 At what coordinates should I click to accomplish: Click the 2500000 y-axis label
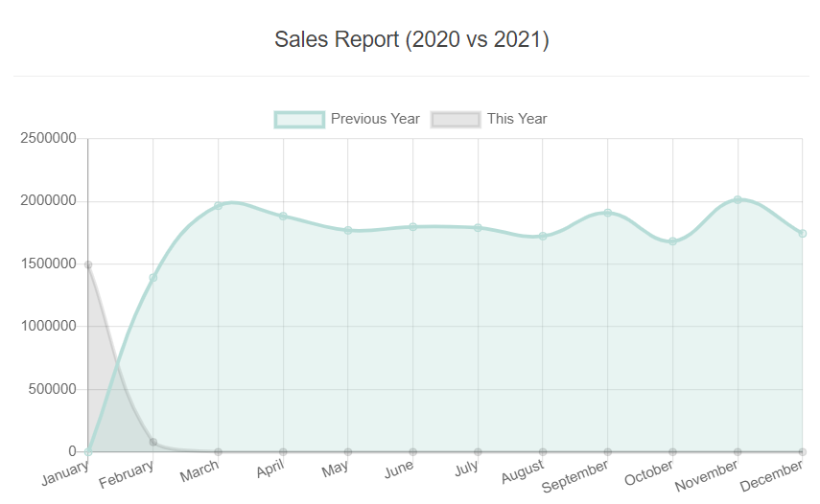tap(47, 139)
